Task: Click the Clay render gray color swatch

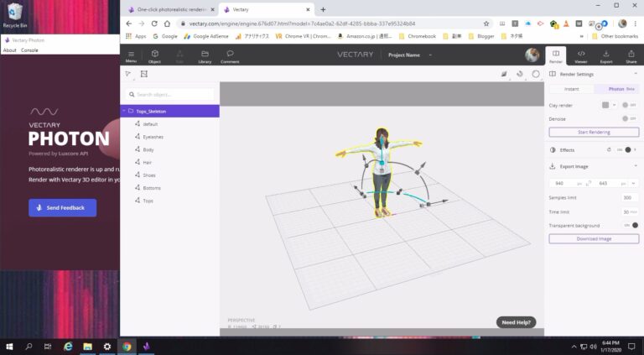Action: pyautogui.click(x=605, y=105)
